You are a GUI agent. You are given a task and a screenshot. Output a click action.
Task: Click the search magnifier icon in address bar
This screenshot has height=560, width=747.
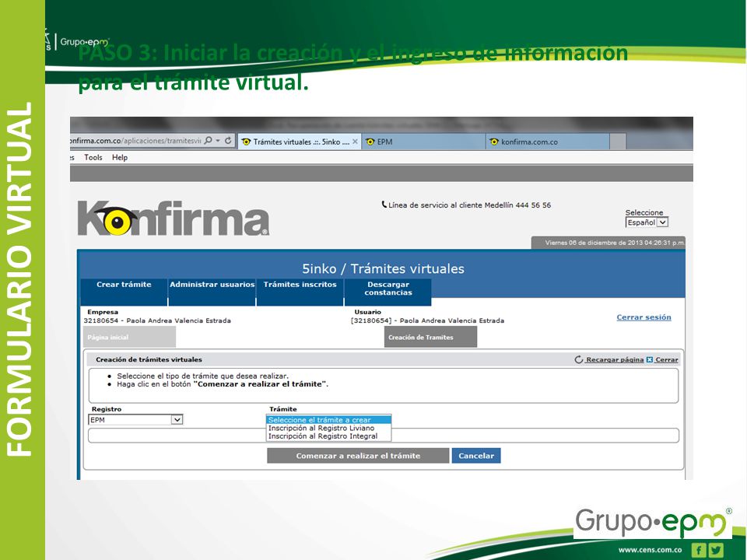(209, 141)
